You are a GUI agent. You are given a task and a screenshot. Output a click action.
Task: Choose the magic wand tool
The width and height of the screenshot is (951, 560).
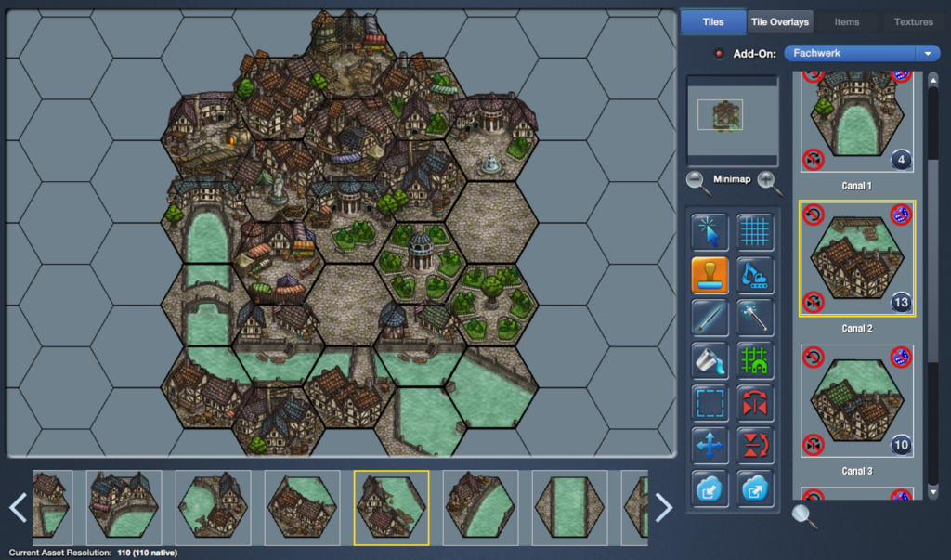click(x=755, y=318)
